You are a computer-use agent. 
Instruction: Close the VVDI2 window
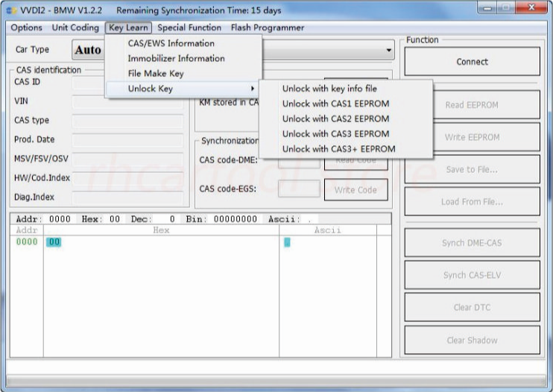click(531, 7)
